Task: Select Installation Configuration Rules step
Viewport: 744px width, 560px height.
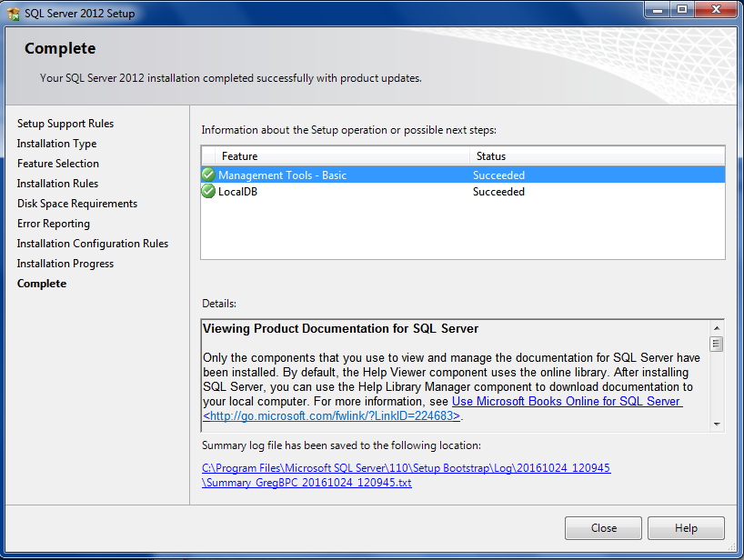Action: pyautogui.click(x=93, y=244)
